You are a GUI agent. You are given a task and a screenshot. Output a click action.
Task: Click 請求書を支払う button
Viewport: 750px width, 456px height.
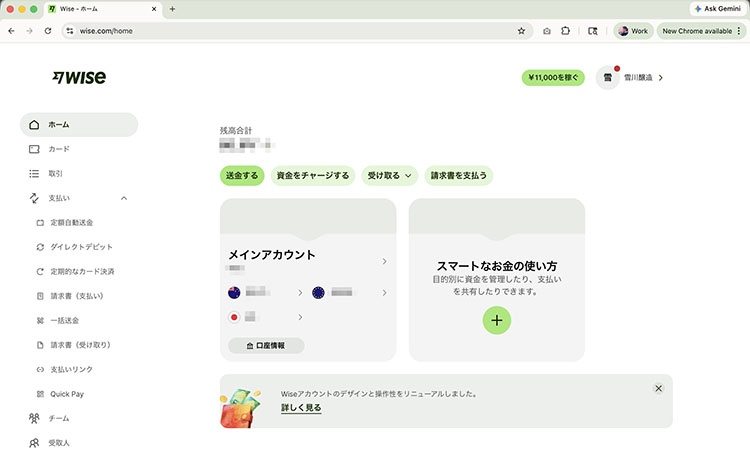click(459, 176)
